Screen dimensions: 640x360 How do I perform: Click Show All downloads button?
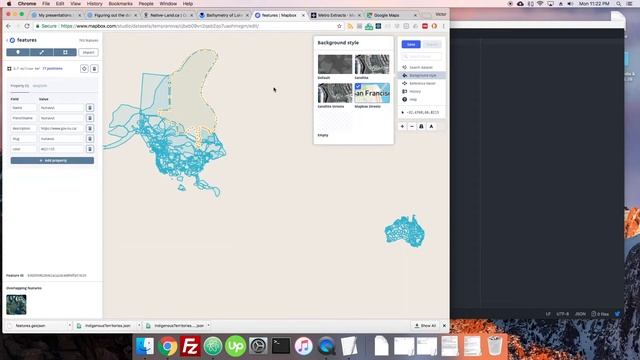point(425,326)
